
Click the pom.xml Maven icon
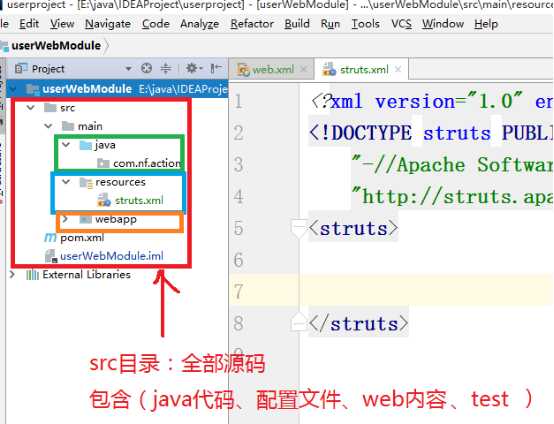[x=51, y=238]
